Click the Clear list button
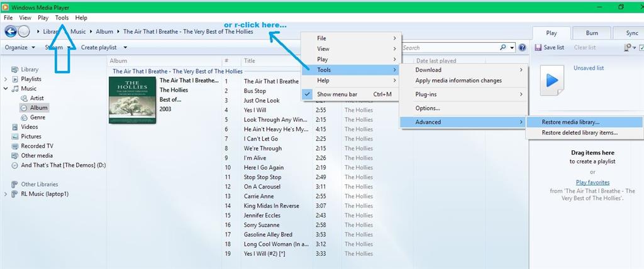 coord(585,48)
